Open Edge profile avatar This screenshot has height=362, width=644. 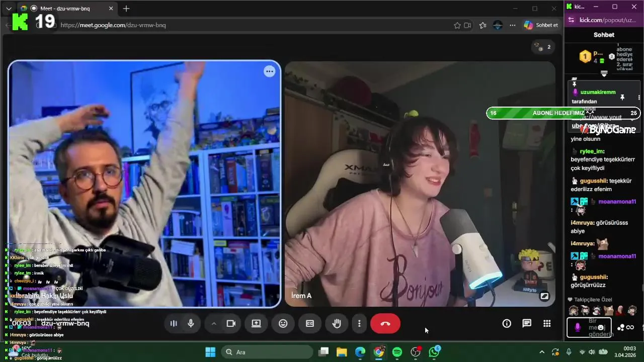click(x=498, y=25)
